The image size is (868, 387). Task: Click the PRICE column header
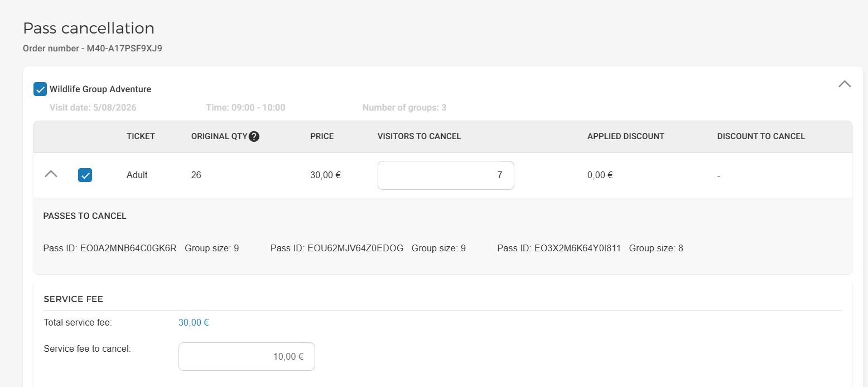click(x=322, y=136)
